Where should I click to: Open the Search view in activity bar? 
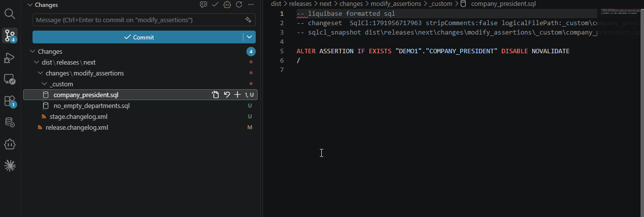pyautogui.click(x=10, y=13)
